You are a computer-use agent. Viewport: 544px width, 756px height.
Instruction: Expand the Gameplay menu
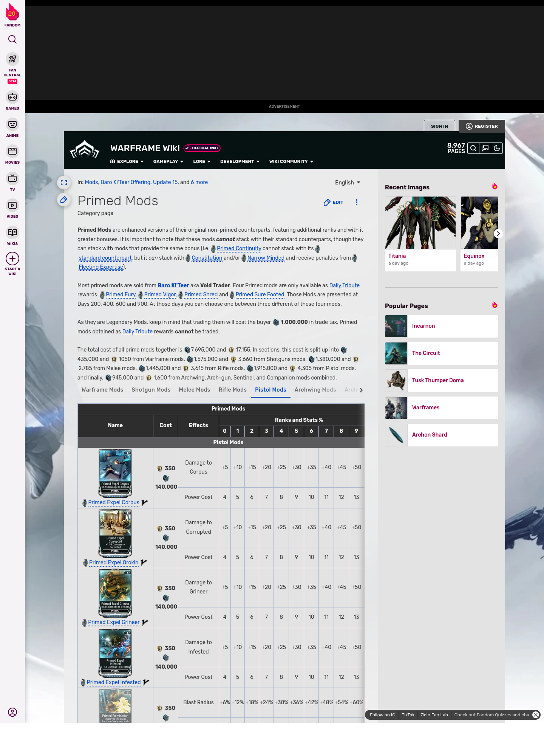(x=168, y=161)
